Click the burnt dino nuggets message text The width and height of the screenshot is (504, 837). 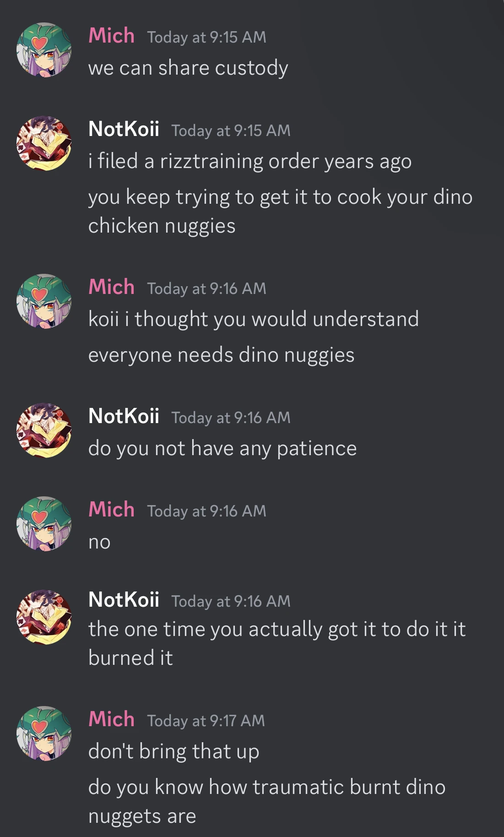click(x=267, y=787)
